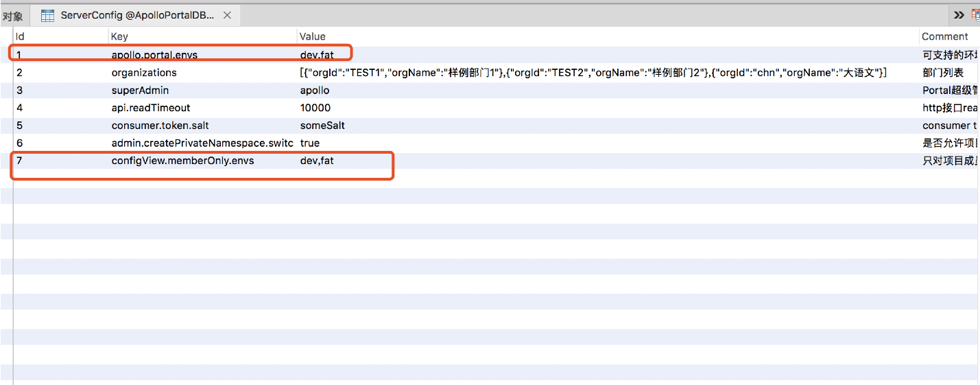Viewport: 980px width, 385px height.
Task: Sort by the Key column header
Action: click(202, 36)
